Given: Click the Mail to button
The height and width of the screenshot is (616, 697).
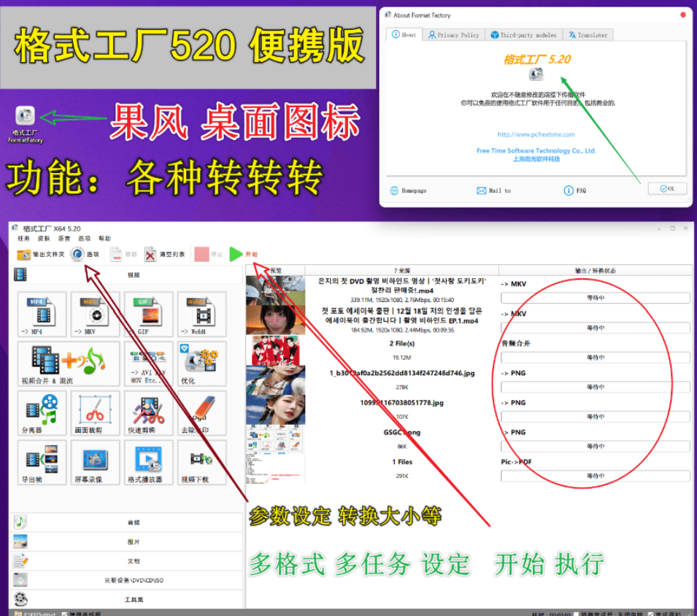Looking at the screenshot, I should [493, 190].
